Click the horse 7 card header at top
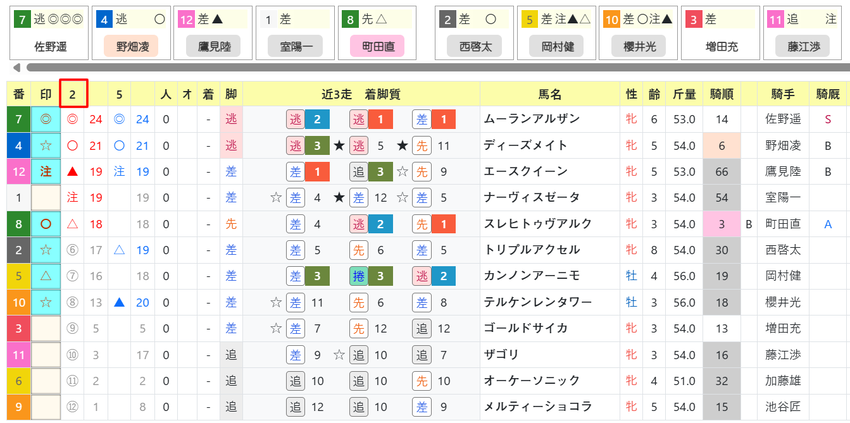 point(49,20)
